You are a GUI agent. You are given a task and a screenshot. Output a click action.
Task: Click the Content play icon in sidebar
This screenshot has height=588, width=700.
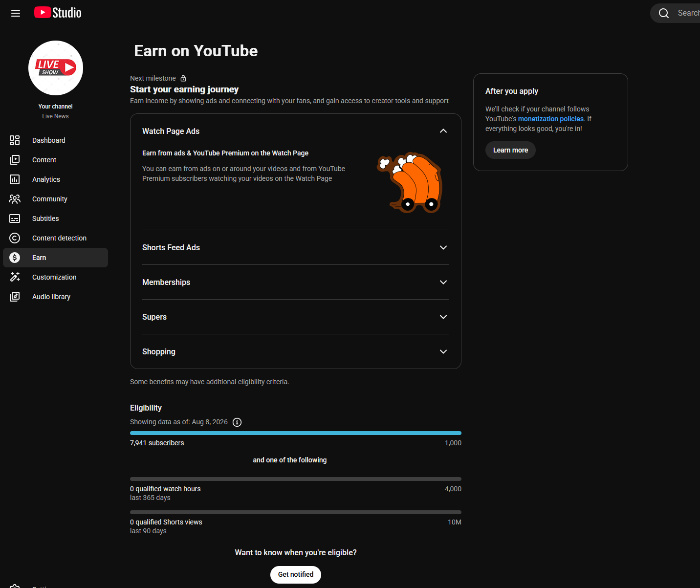pos(15,160)
